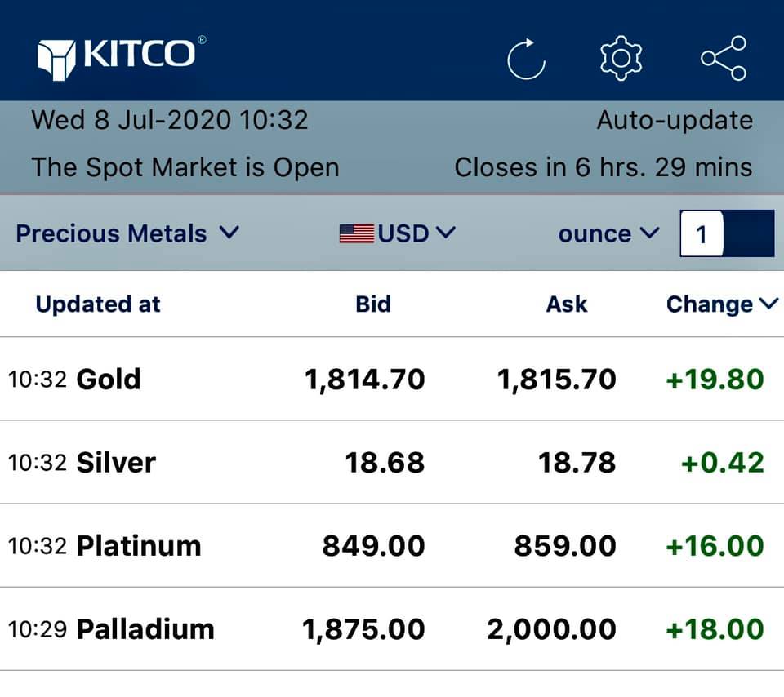Open the Silver price details
784x697 pixels.
click(x=116, y=463)
